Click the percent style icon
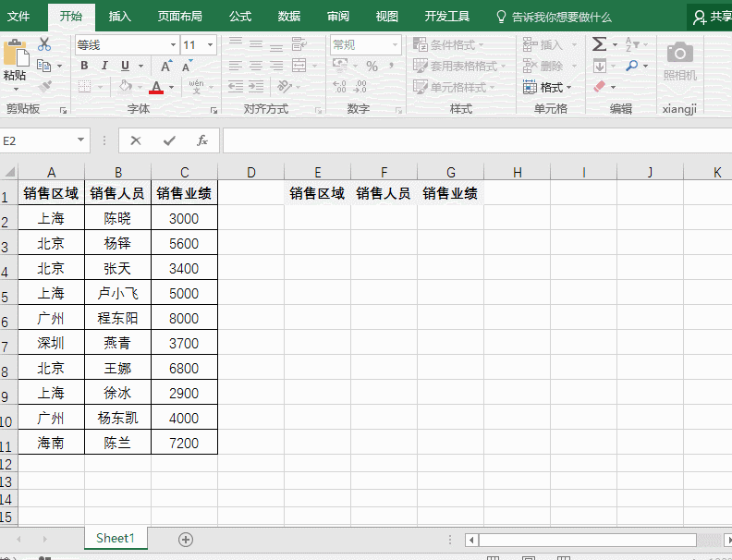 tap(372, 67)
